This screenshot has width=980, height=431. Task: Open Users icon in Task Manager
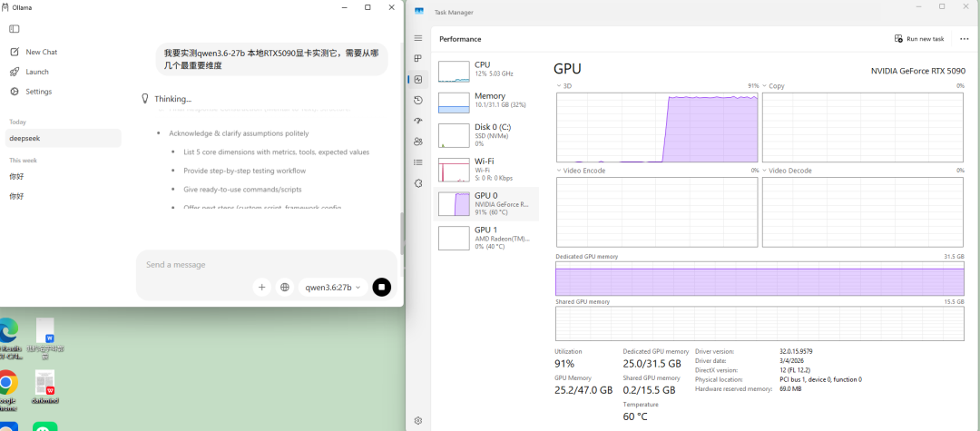pyautogui.click(x=418, y=142)
